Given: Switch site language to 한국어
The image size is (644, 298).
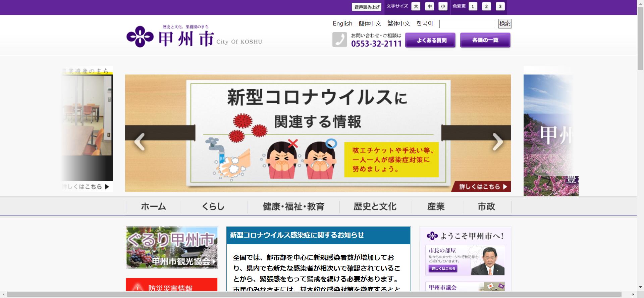Looking at the screenshot, I should (425, 23).
